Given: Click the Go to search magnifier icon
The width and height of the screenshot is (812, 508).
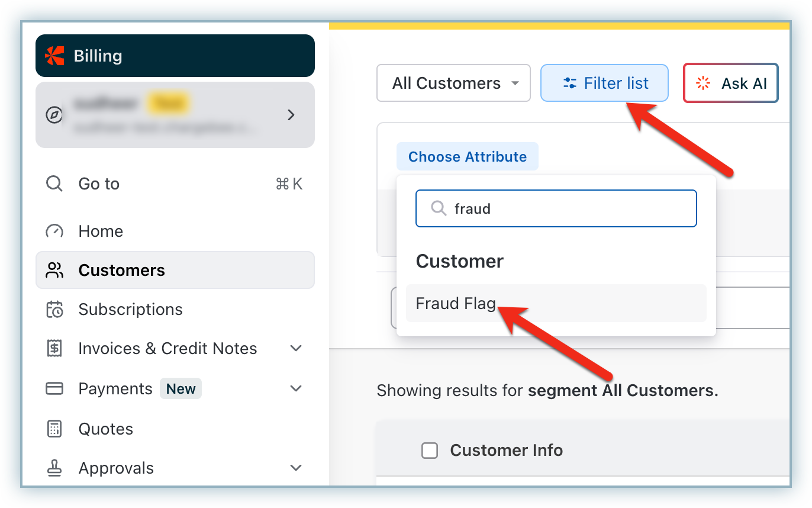Looking at the screenshot, I should point(54,184).
